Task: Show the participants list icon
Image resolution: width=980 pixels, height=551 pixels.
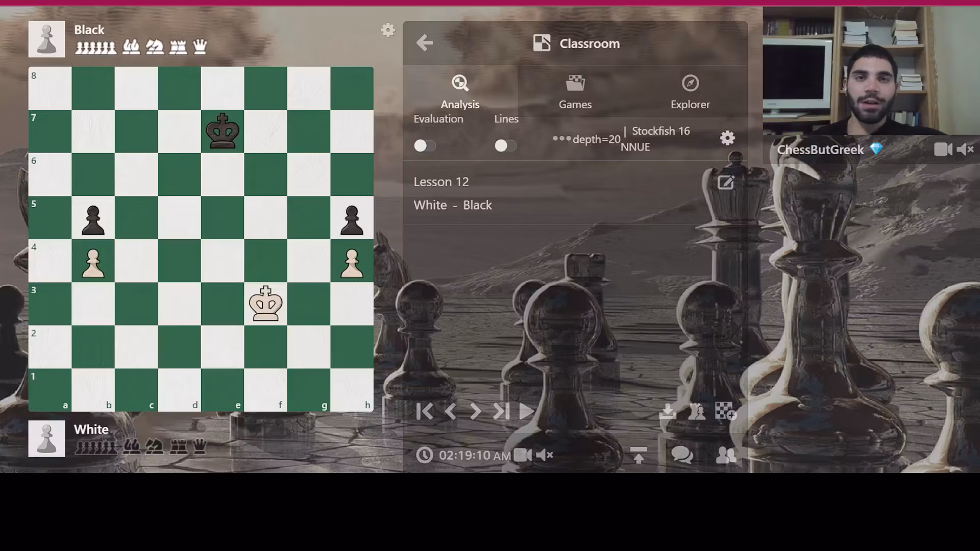Action: click(x=726, y=455)
